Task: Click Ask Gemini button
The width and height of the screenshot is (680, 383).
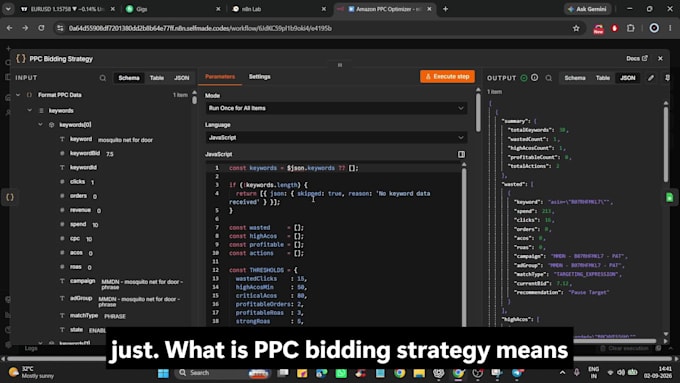Action: [x=588, y=9]
